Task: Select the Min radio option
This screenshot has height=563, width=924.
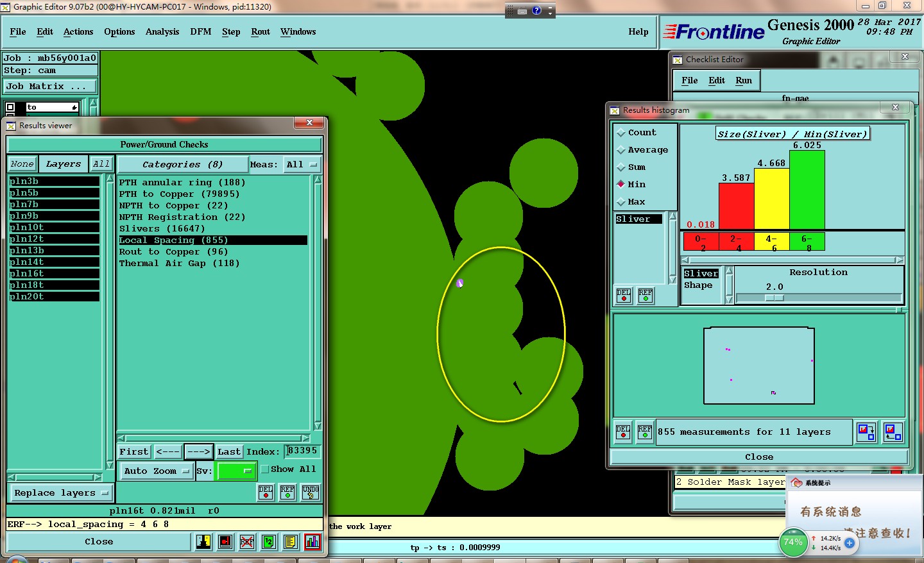Action: [x=621, y=184]
